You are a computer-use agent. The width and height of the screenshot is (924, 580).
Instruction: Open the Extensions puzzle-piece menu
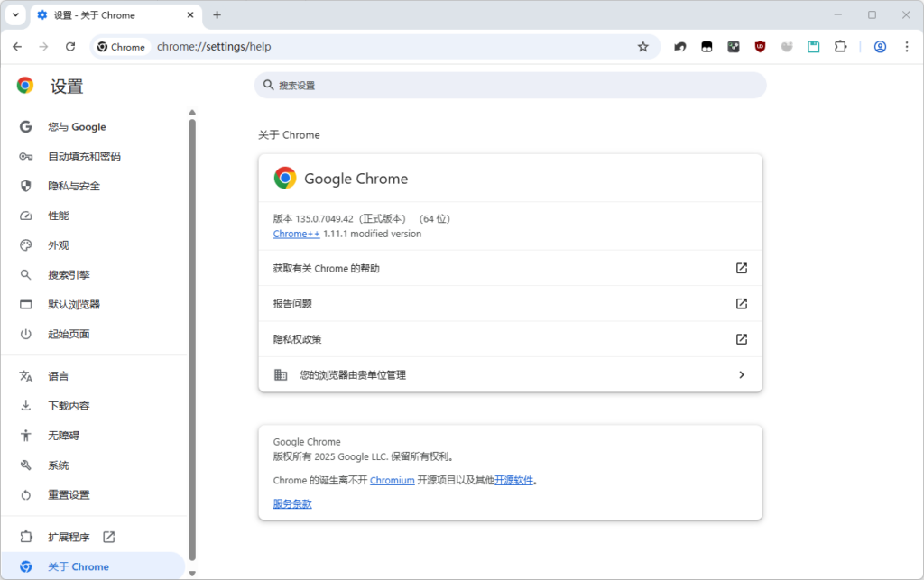(840, 47)
